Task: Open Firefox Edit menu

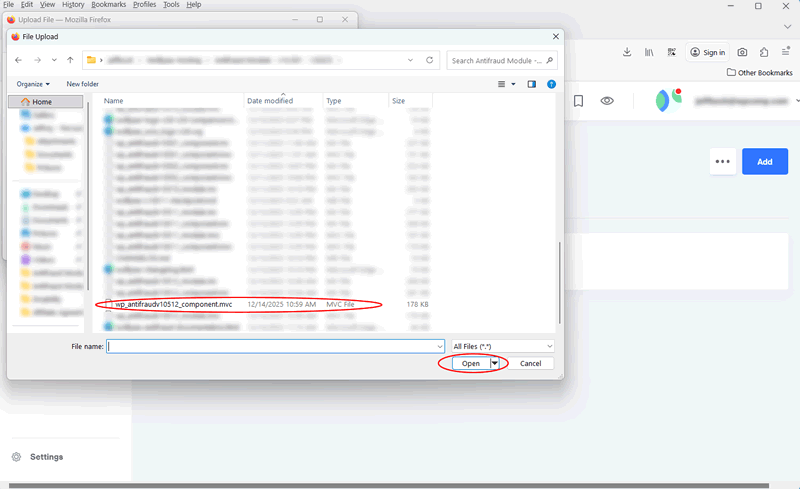Action: 27,5
